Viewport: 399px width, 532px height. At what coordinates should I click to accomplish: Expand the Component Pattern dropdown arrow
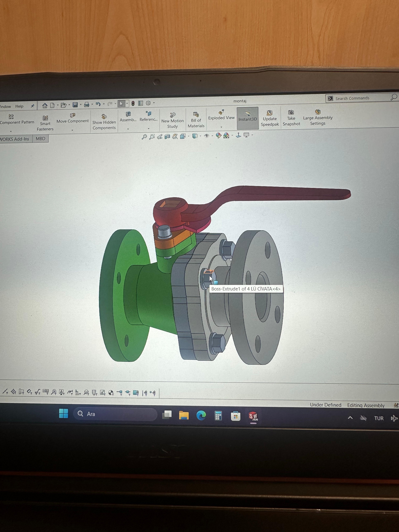[11, 131]
